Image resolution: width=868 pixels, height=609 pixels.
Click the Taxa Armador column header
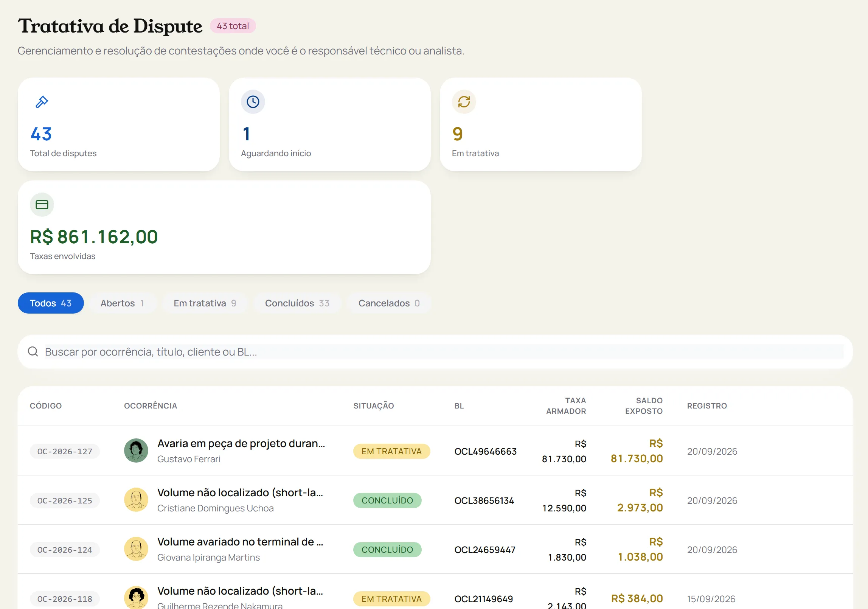(566, 406)
